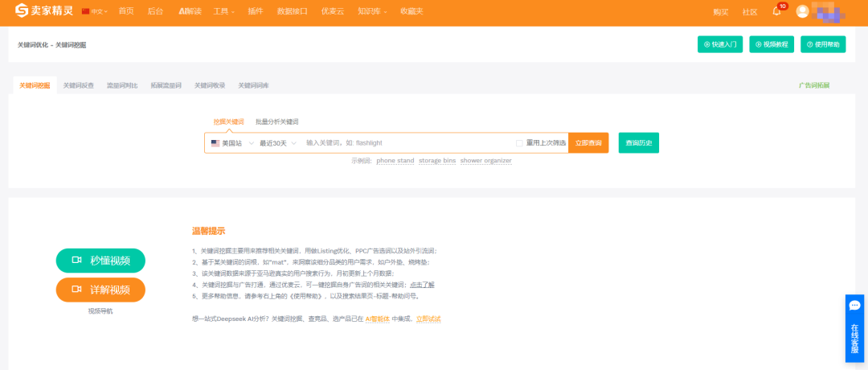
Task: Switch to the 拓展流量词 tab
Action: pos(166,86)
